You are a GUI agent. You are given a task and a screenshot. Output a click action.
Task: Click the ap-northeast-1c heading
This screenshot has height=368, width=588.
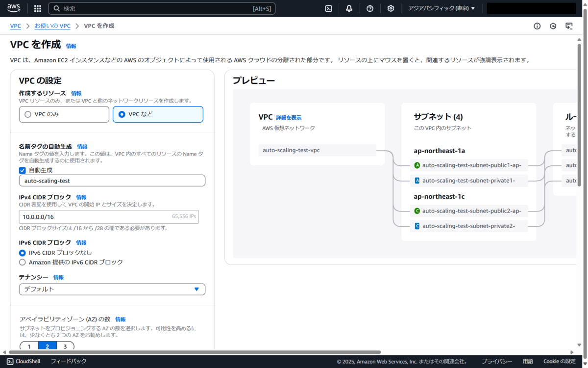pyautogui.click(x=439, y=196)
